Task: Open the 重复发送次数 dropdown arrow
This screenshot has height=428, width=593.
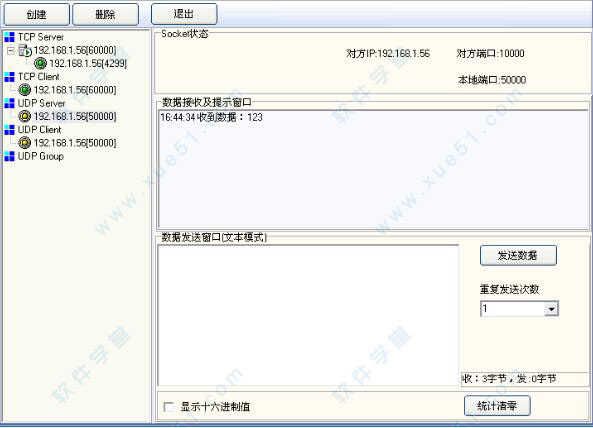Action: tap(551, 309)
